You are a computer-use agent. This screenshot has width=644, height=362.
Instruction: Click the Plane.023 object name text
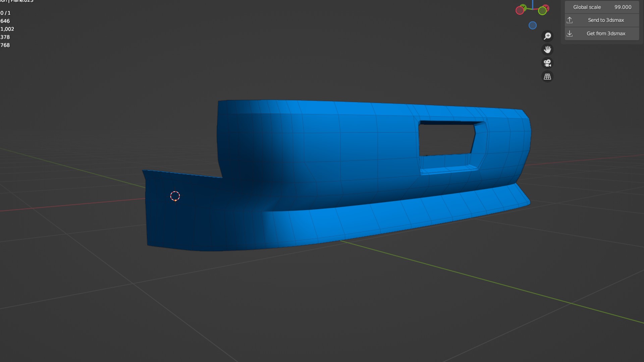coord(22,1)
